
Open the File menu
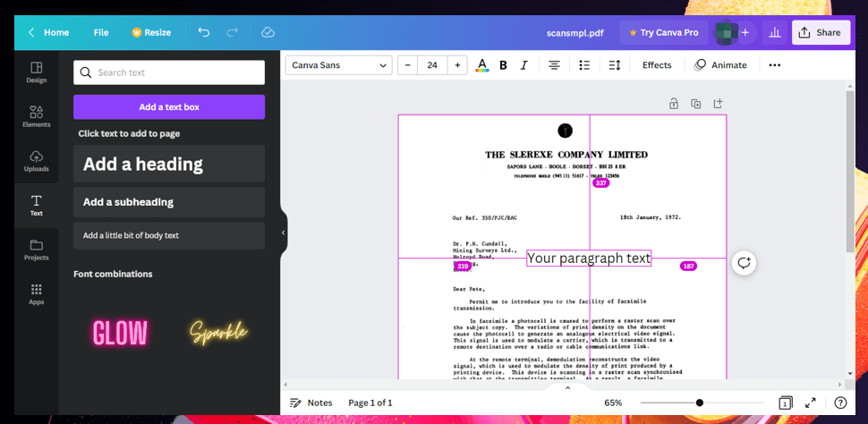(101, 33)
